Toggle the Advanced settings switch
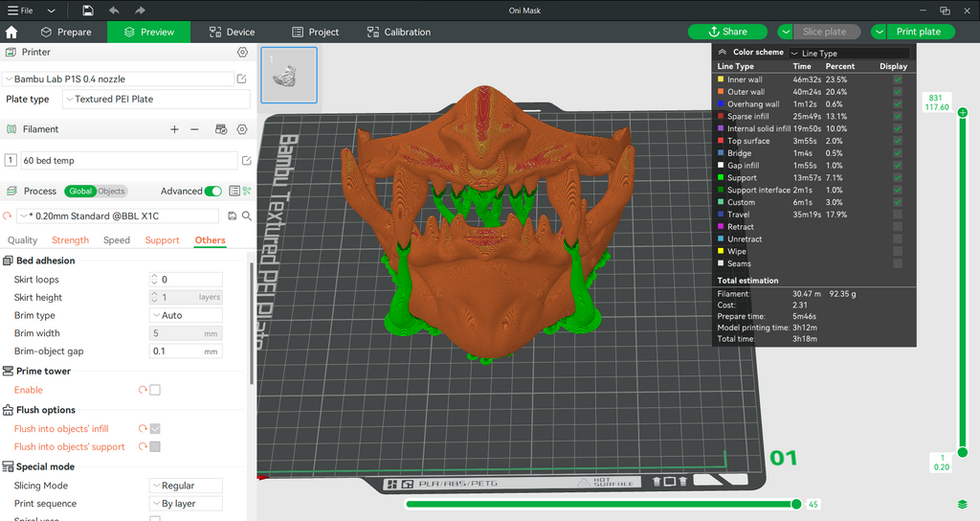980x521 pixels. coord(213,191)
